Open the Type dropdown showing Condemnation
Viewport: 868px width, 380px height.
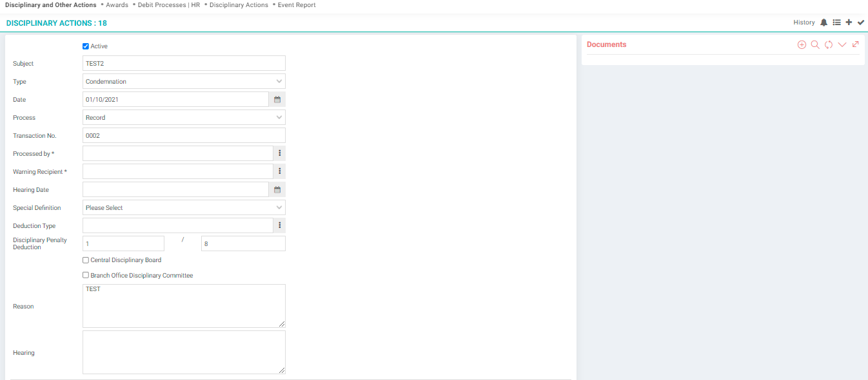pyautogui.click(x=184, y=81)
